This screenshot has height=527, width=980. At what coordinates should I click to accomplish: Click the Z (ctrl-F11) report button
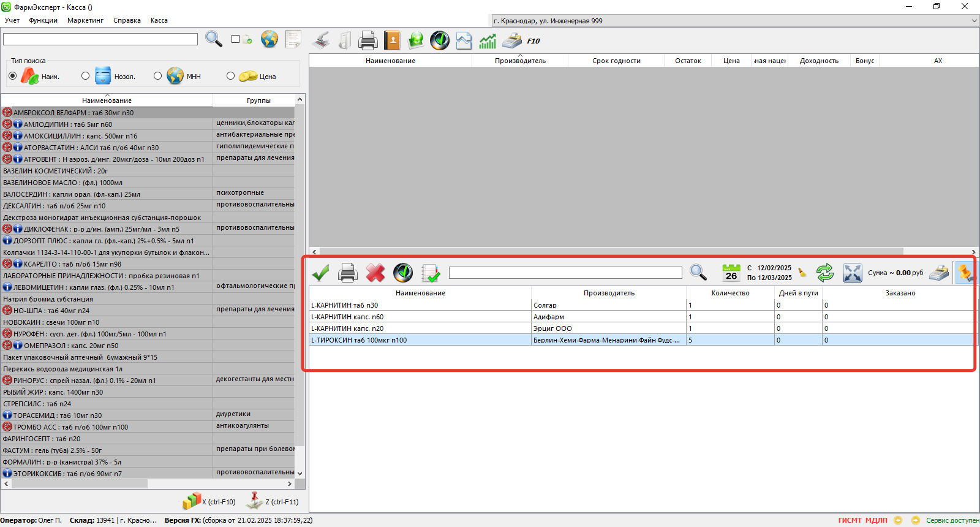[272, 501]
